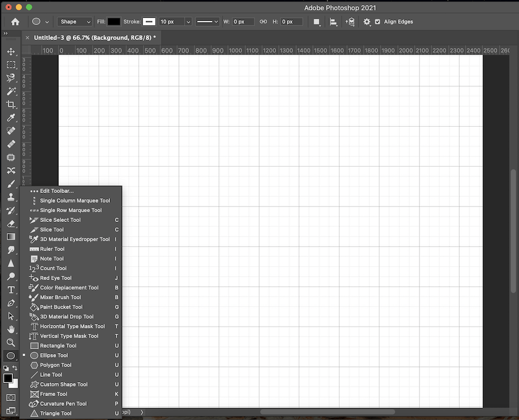This screenshot has height=420, width=519.
Task: Select the Lasso tool in toolbar
Action: [11, 78]
